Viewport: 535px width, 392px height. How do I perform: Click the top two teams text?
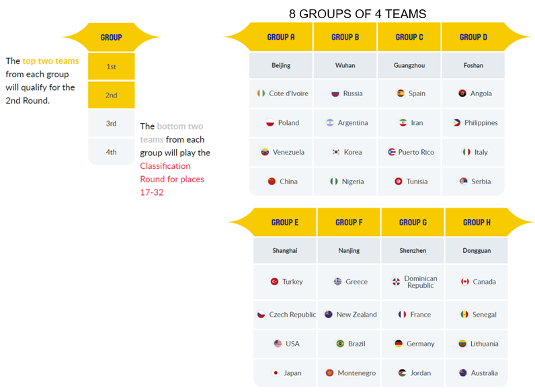coord(51,61)
